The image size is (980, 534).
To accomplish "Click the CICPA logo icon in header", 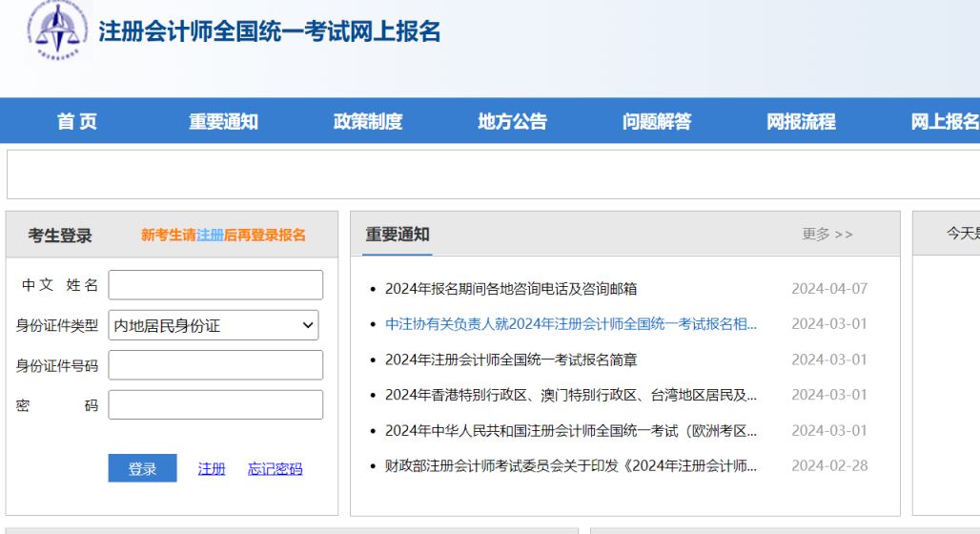I will [x=53, y=31].
